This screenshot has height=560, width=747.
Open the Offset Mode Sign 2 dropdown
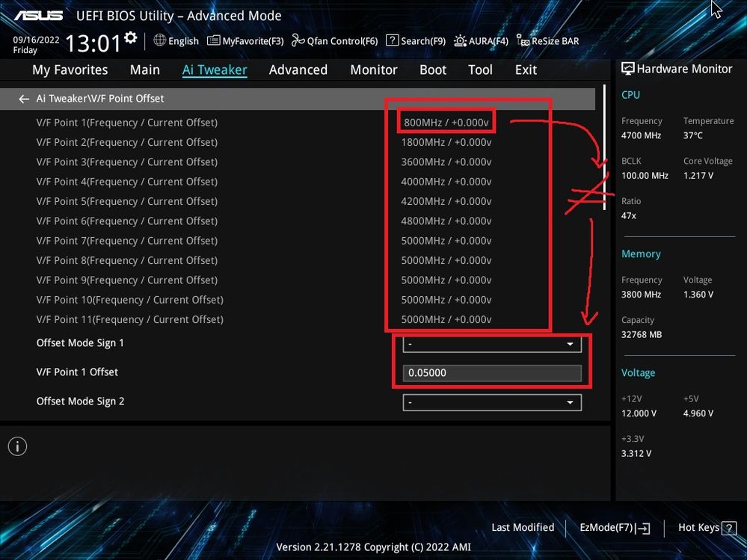492,402
